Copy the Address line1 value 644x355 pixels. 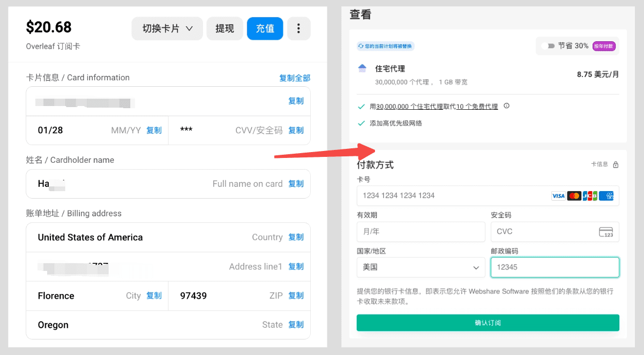point(296,267)
